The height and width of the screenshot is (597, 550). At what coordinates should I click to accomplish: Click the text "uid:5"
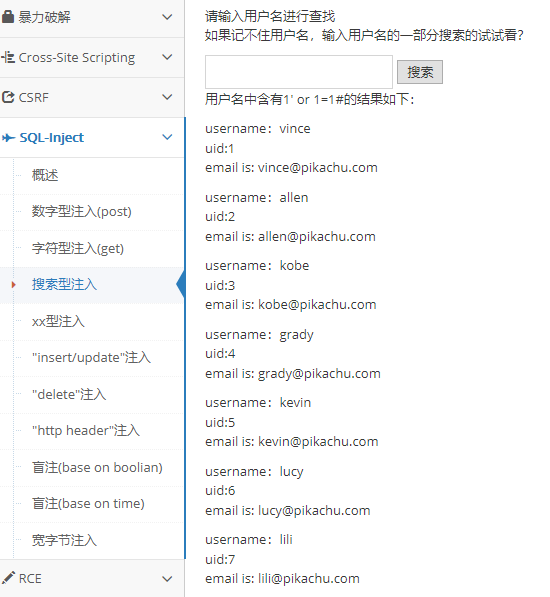220,423
